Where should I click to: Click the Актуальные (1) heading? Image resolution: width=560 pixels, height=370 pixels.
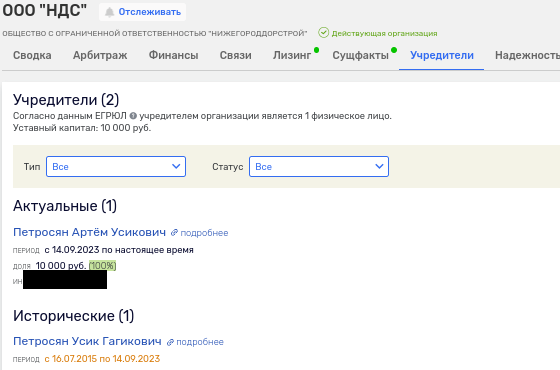[65, 206]
